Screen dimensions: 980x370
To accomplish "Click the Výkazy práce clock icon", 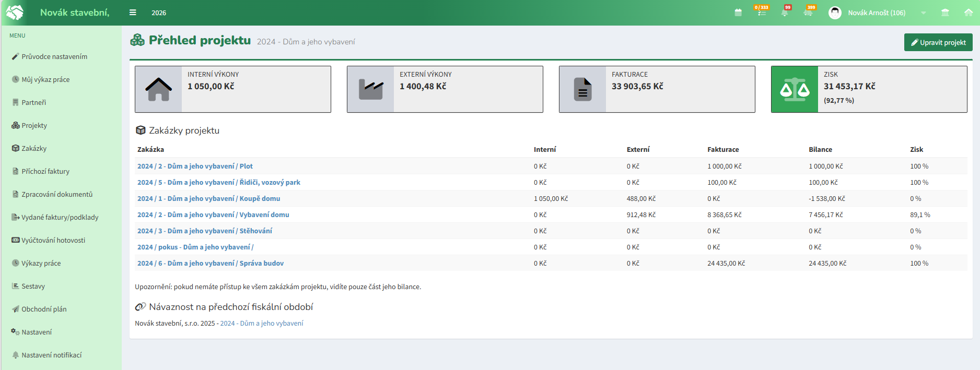I will pyautogui.click(x=16, y=263).
